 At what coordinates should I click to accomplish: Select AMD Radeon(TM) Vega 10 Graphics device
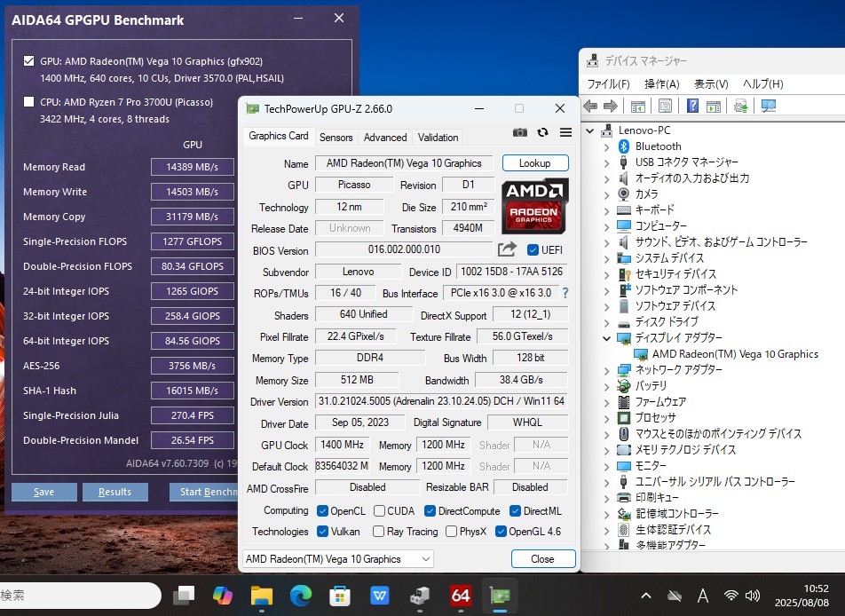[x=735, y=354]
